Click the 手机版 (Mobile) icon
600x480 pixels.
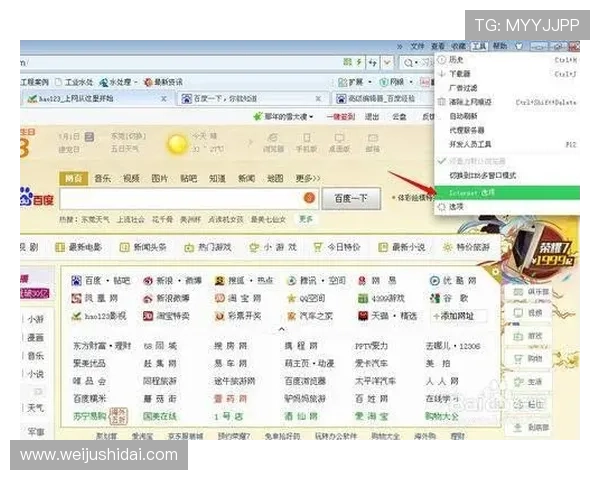(x=307, y=142)
